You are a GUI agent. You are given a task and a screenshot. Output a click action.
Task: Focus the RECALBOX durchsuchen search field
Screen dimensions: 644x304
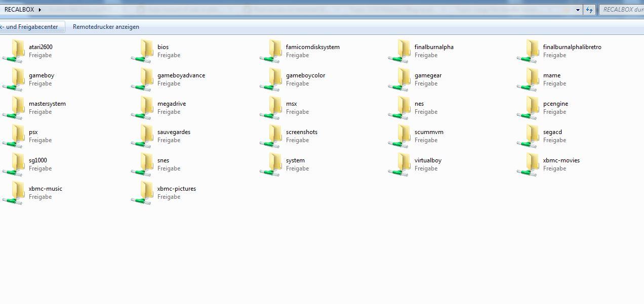[621, 10]
